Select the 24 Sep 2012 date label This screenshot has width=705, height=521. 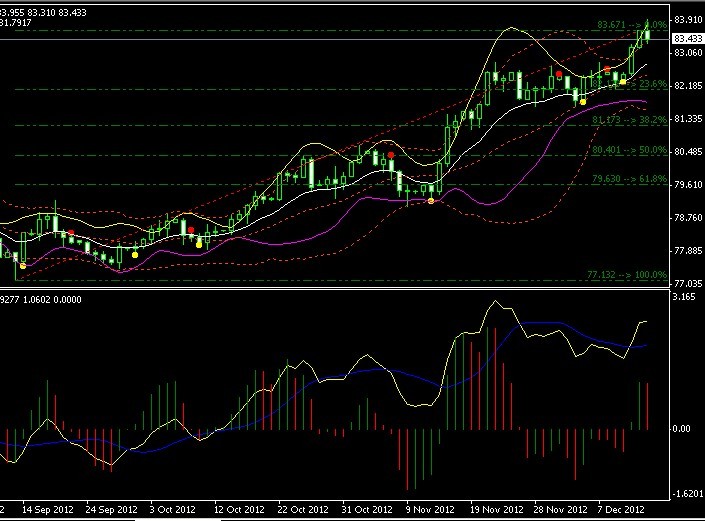coord(112,509)
